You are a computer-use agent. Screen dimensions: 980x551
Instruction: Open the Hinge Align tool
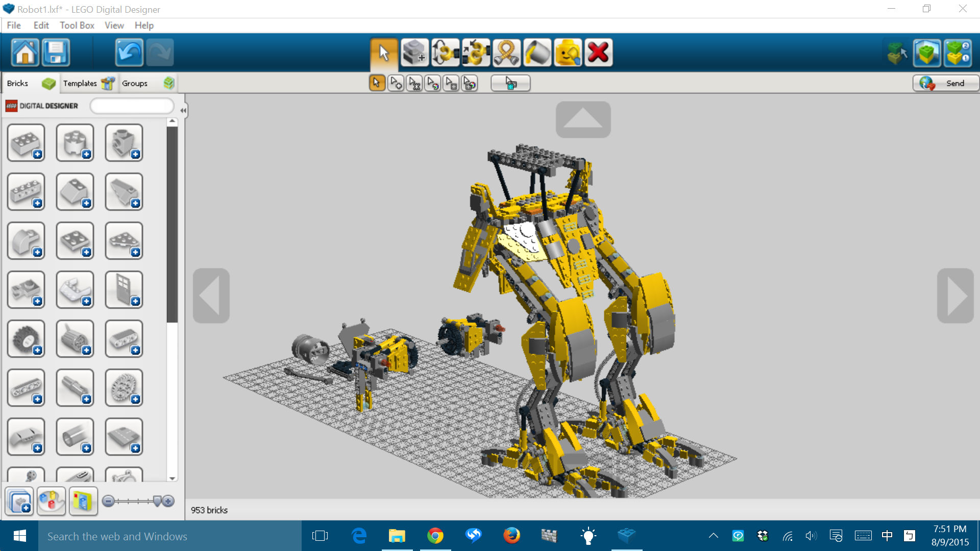coord(476,52)
